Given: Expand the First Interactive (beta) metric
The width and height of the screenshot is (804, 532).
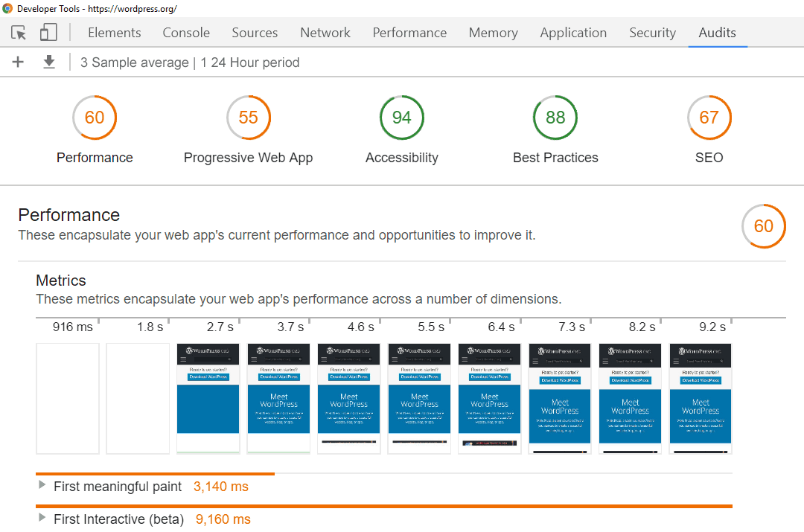Looking at the screenshot, I should pos(42,519).
